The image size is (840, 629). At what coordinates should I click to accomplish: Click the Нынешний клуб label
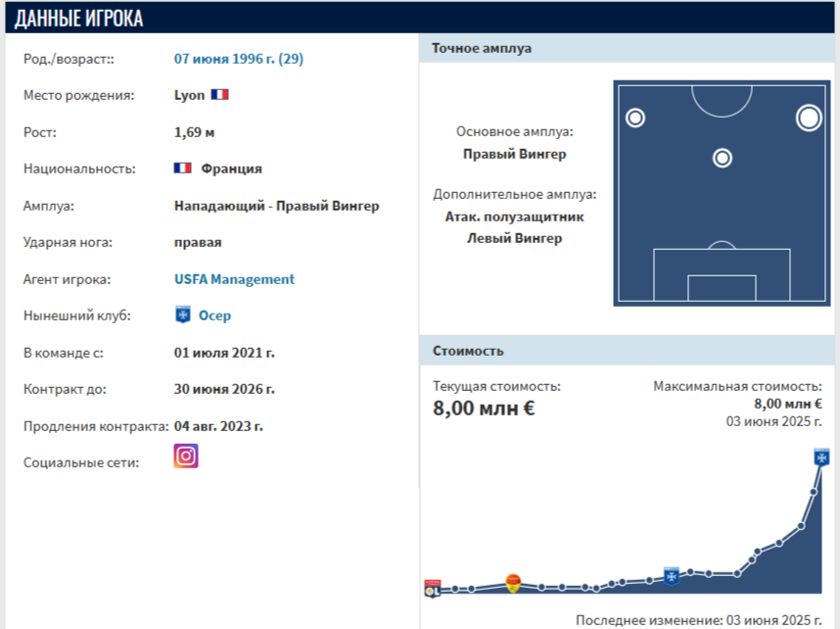tap(76, 315)
